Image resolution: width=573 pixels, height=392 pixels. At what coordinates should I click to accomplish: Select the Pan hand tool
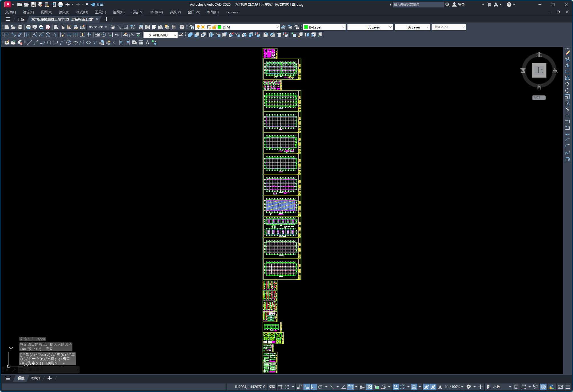[x=113, y=27]
